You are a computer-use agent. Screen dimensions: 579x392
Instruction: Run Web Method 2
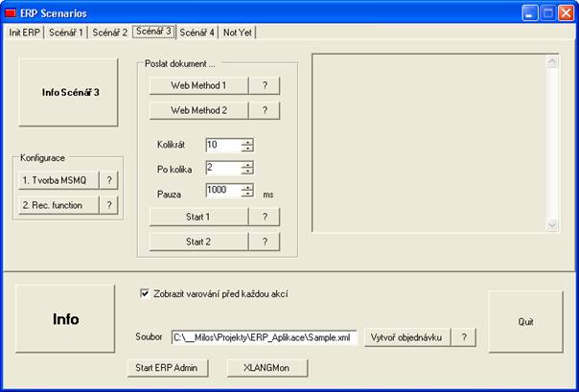198,110
